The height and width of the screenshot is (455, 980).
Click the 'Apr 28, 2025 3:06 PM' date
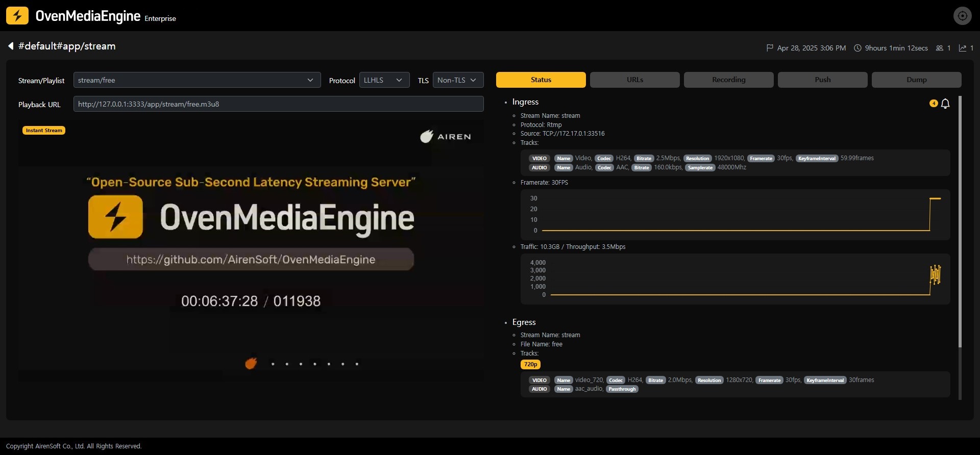coord(812,48)
